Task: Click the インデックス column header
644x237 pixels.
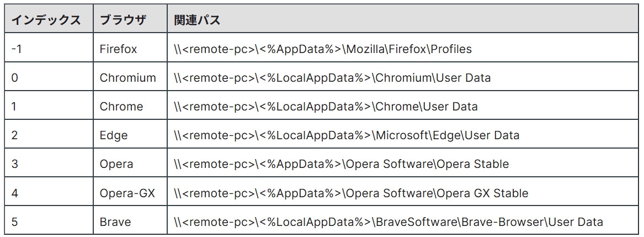Action: click(46, 20)
